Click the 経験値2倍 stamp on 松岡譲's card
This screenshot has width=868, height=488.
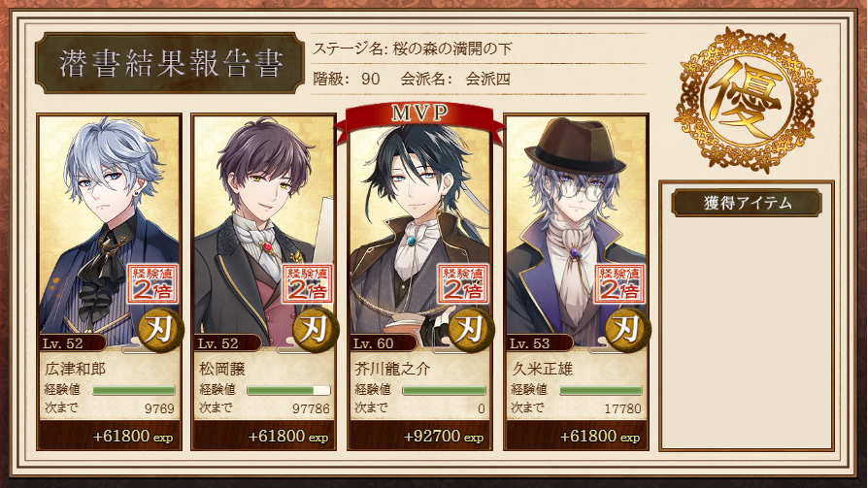pyautogui.click(x=308, y=284)
